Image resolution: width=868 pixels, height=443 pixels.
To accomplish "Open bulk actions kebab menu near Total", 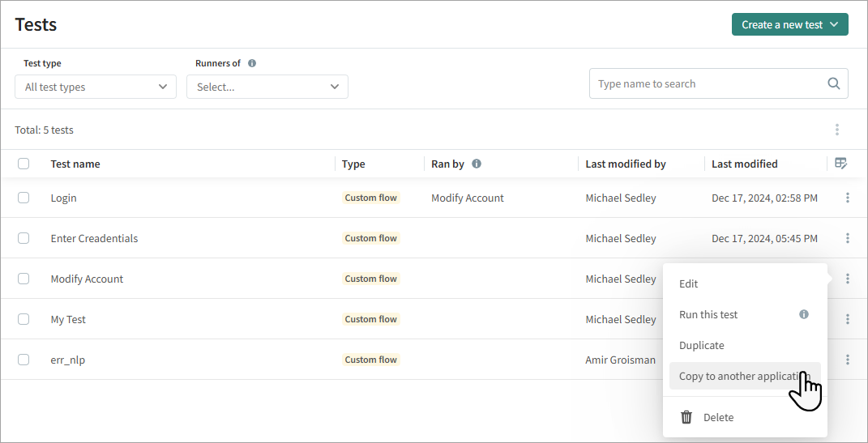I will point(836,130).
